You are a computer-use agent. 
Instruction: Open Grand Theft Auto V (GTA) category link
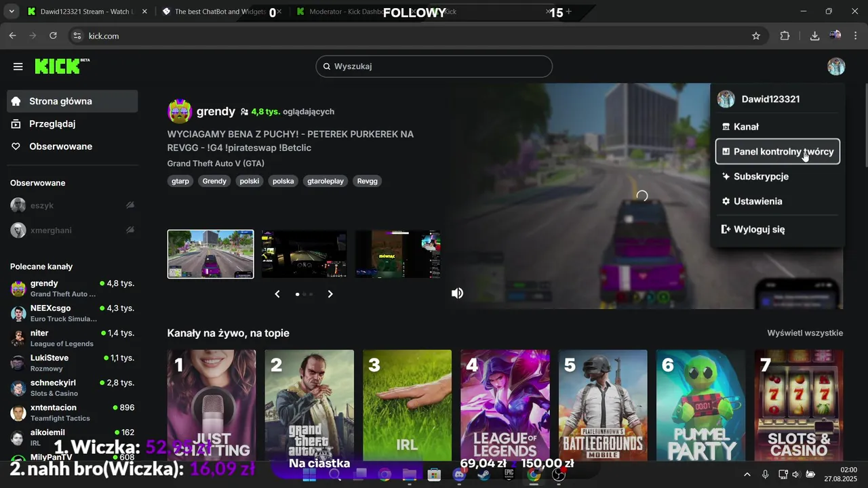pos(216,163)
